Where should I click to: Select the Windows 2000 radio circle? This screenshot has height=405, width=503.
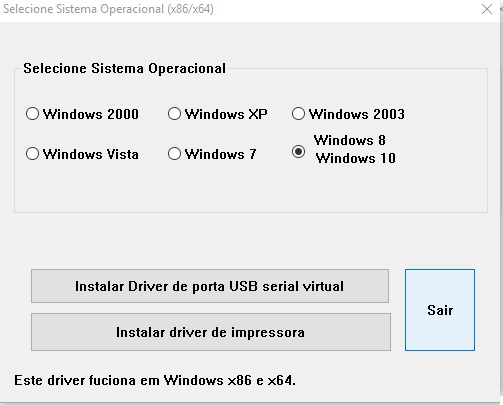32,114
